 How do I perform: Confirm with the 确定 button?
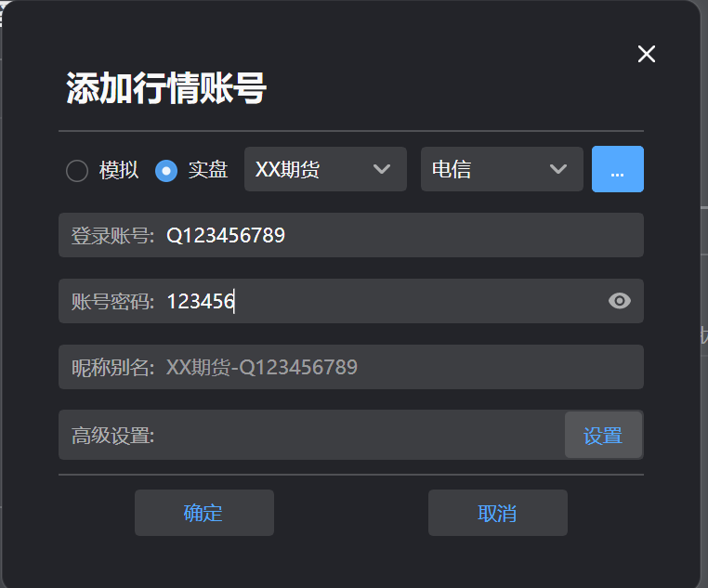point(204,513)
